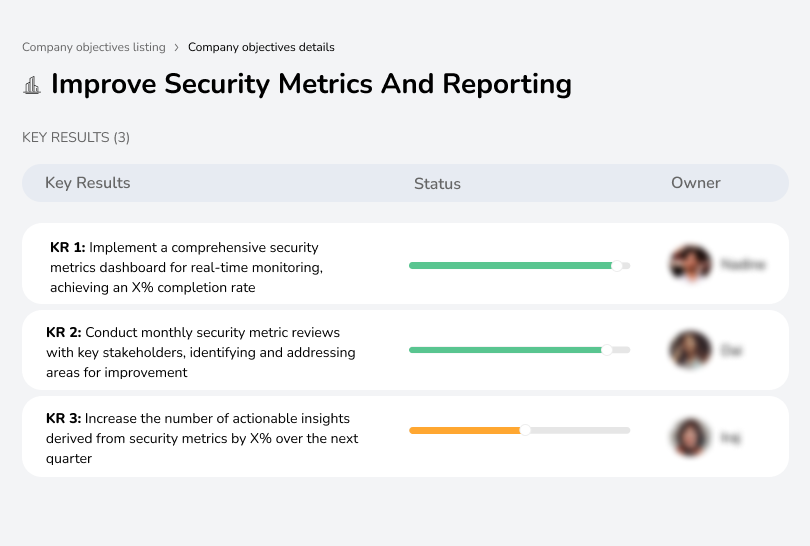Image resolution: width=810 pixels, height=546 pixels.
Task: Open the KR 3 owner avatar
Action: [x=690, y=438]
